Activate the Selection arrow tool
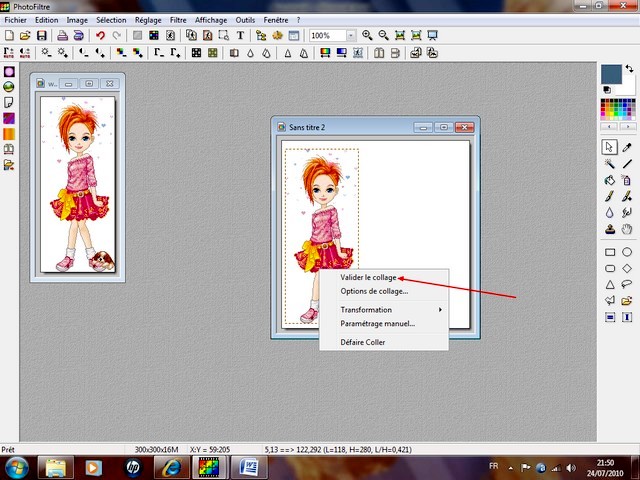Viewport: 640px width, 480px height. tap(609, 147)
